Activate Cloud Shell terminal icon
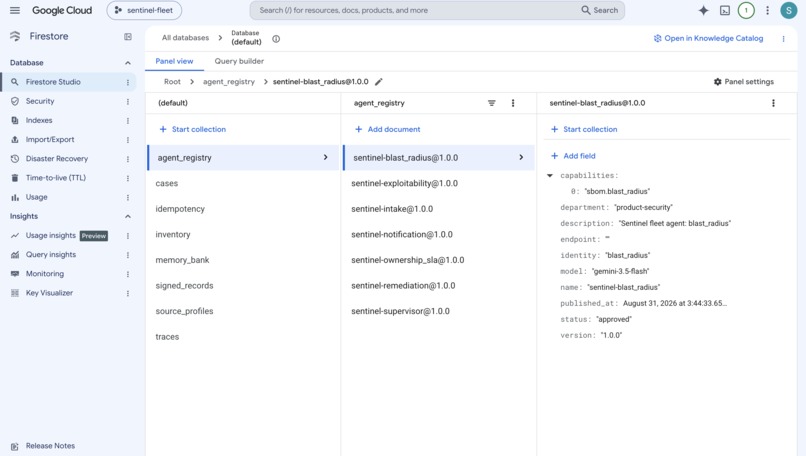Viewport: 806px width, 456px height. (x=725, y=10)
